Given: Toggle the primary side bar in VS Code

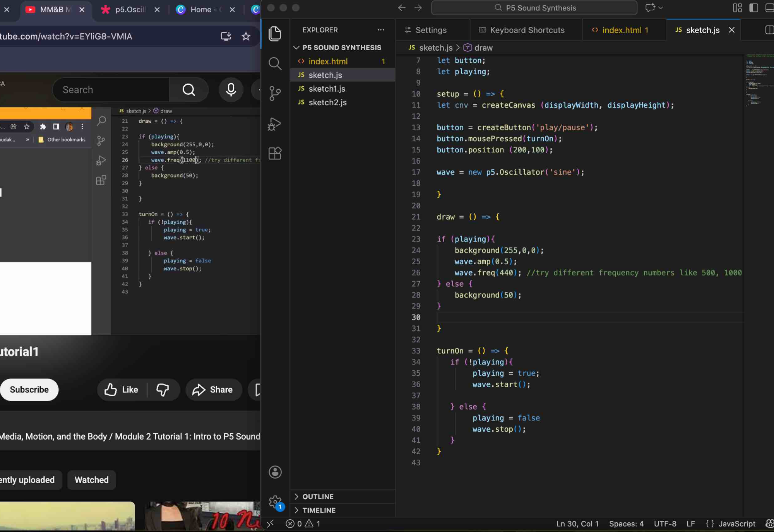Looking at the screenshot, I should tap(753, 8).
